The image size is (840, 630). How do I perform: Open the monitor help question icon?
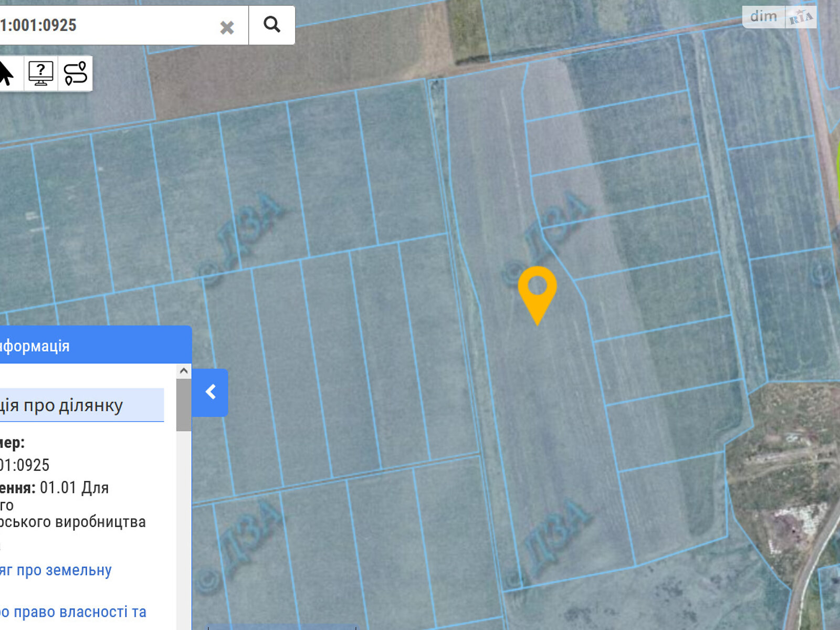coord(41,73)
